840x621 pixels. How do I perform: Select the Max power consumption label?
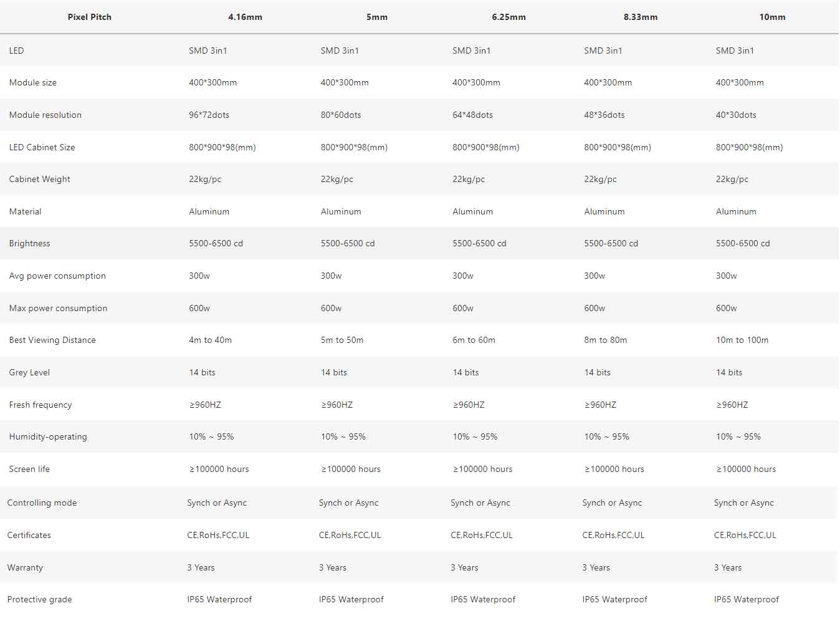click(58, 309)
